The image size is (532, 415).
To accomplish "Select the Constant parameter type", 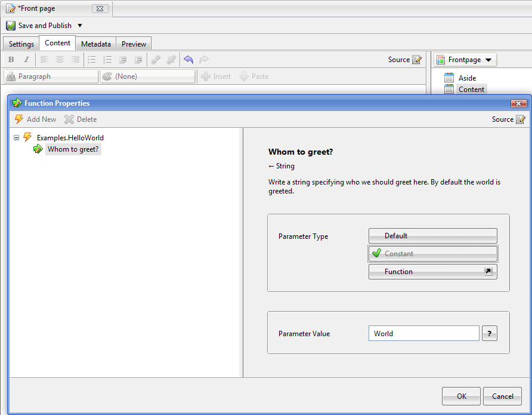I will [432, 254].
